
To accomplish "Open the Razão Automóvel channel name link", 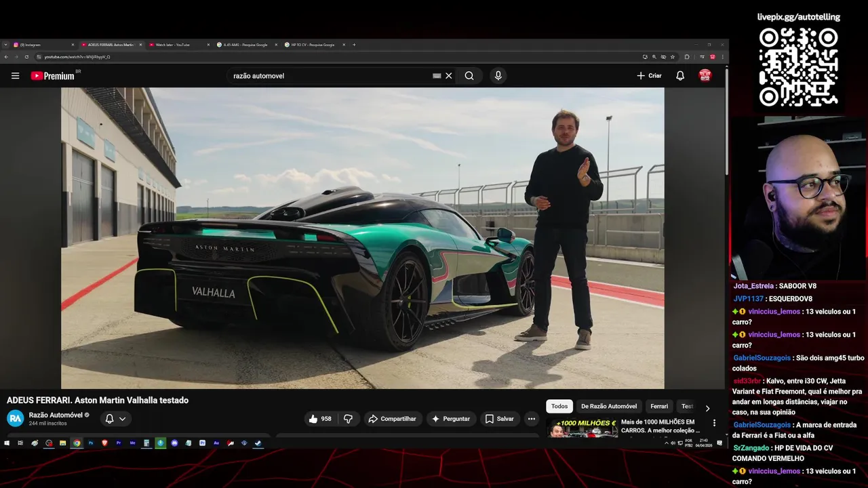I will [x=56, y=415].
